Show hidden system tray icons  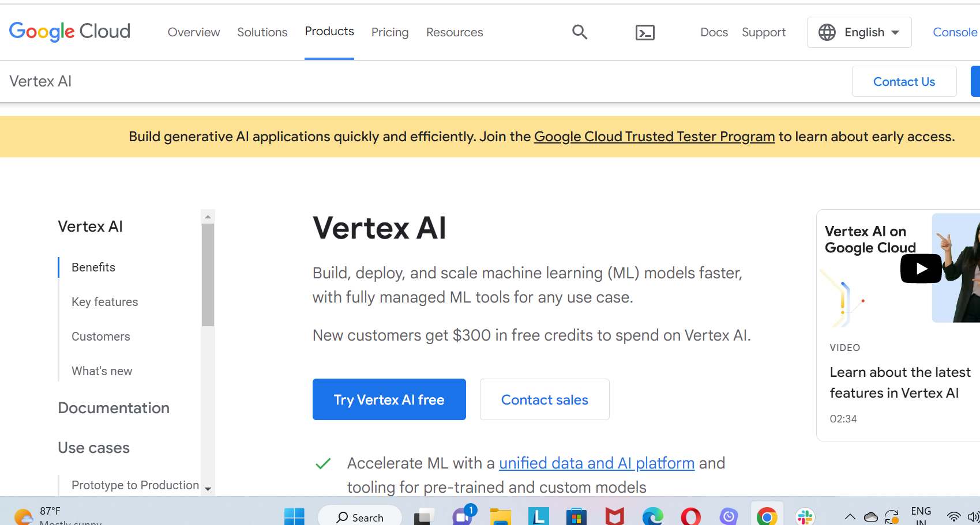click(850, 517)
